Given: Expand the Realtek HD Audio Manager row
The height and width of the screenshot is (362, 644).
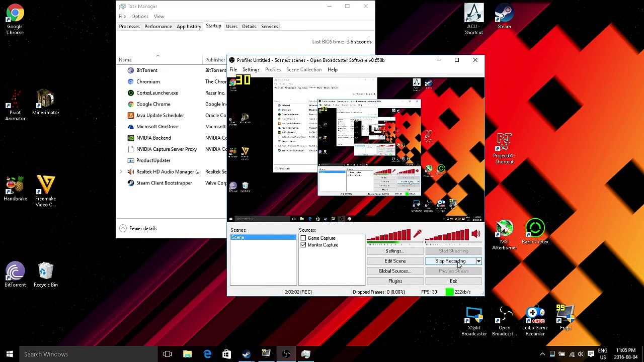Looking at the screenshot, I should (x=121, y=172).
